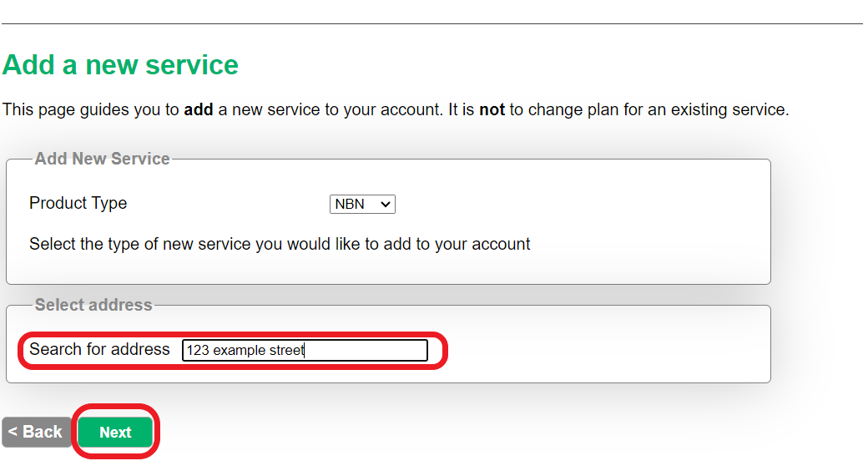
Task: Go back using the grey Back button
Action: click(x=37, y=432)
